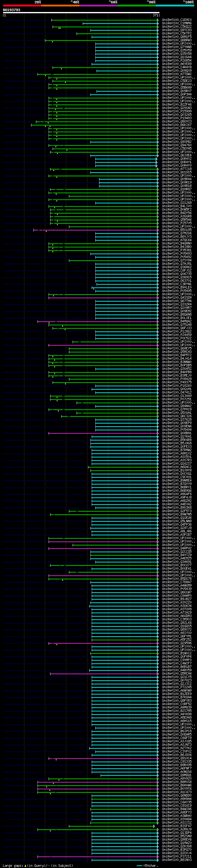Viewport: 197px width, 868px height.
Task: Open hit UniRef100_B4LIV0
Action: point(176,206)
